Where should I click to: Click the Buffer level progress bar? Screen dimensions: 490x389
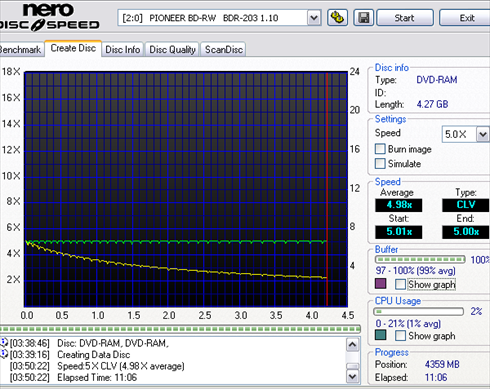tap(420, 259)
